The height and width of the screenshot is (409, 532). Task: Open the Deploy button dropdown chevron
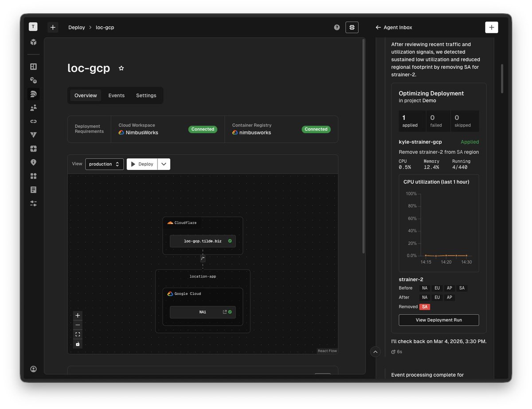click(164, 164)
